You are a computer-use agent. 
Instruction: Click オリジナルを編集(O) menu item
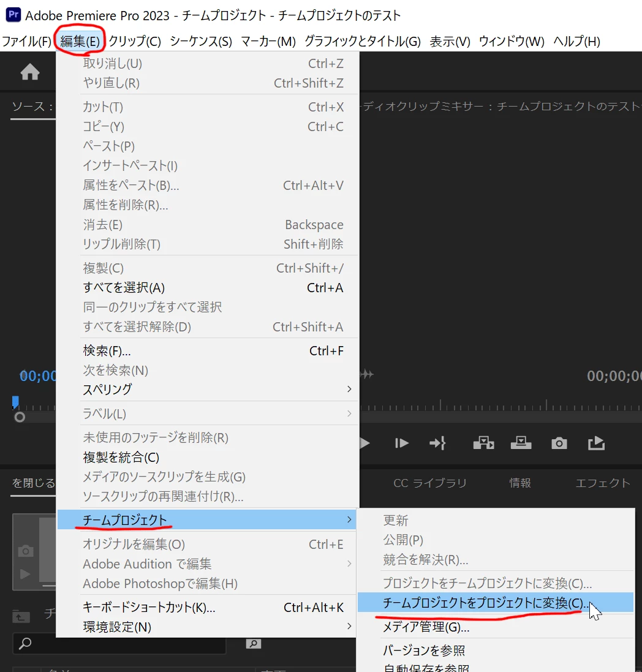pyautogui.click(x=208, y=545)
